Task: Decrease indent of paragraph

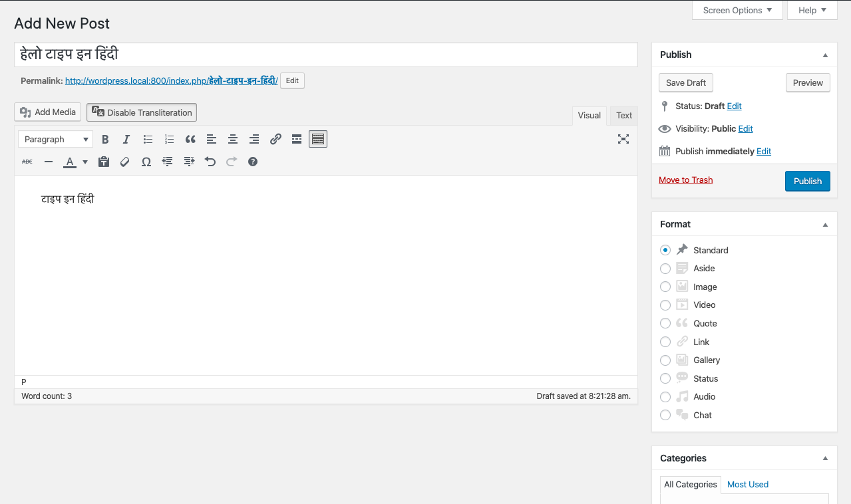Action: pyautogui.click(x=168, y=162)
